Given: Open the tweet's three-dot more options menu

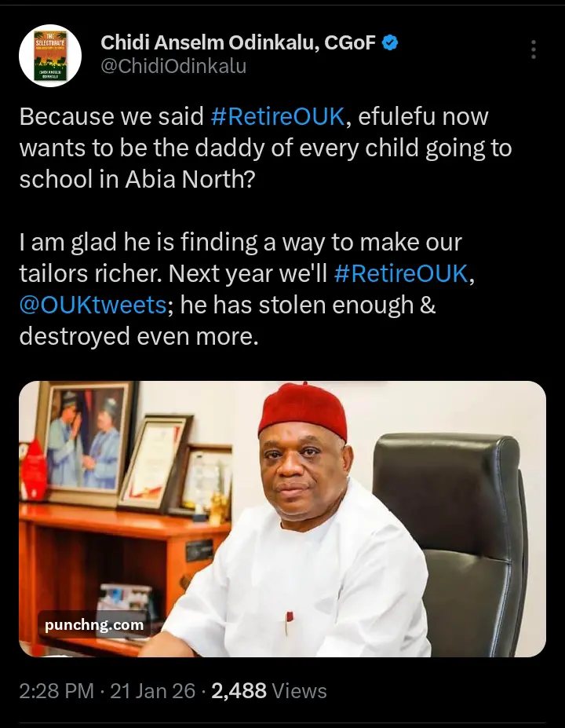Looking at the screenshot, I should 534,49.
